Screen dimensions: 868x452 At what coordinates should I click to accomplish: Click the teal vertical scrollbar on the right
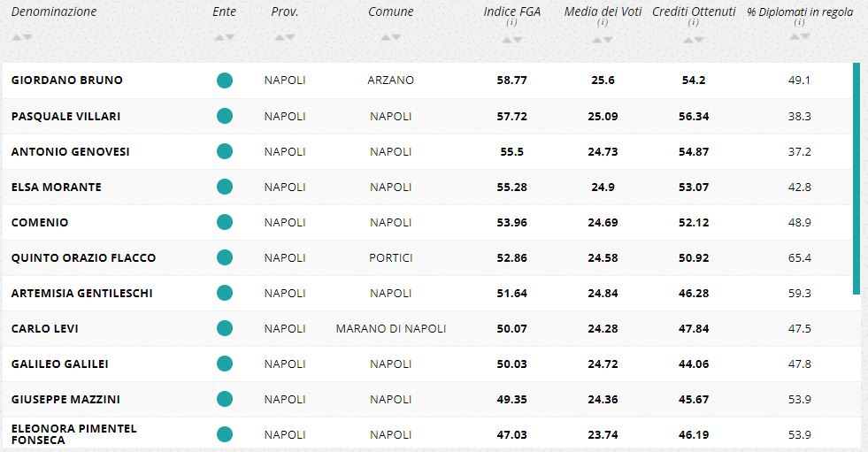[x=856, y=177]
